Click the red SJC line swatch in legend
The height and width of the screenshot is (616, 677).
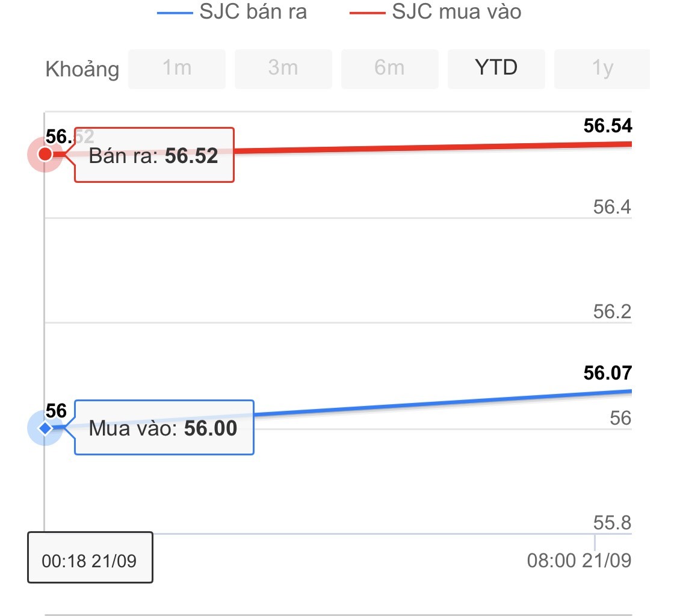tap(367, 12)
